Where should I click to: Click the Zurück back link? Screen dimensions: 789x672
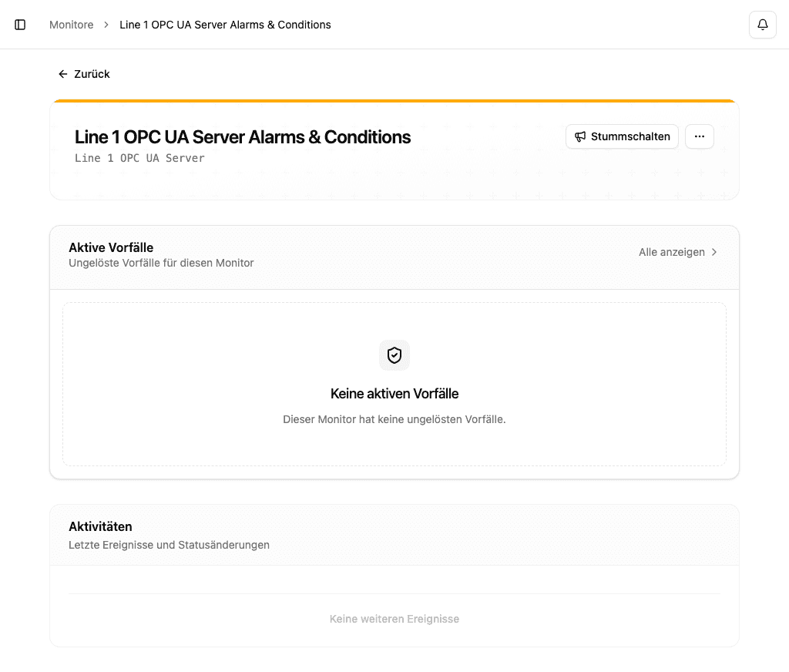(x=84, y=74)
